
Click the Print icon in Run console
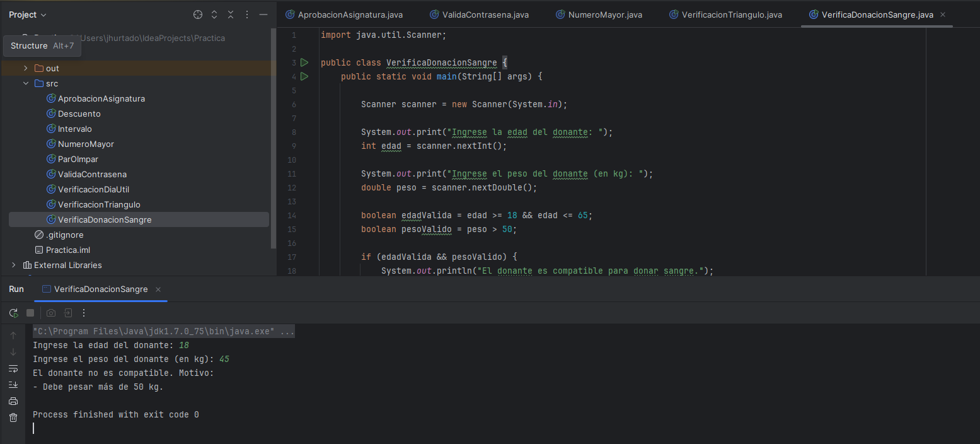[13, 401]
